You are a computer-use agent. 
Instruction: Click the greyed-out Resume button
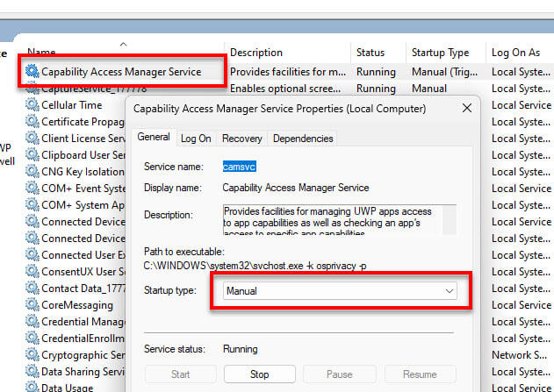420,374
